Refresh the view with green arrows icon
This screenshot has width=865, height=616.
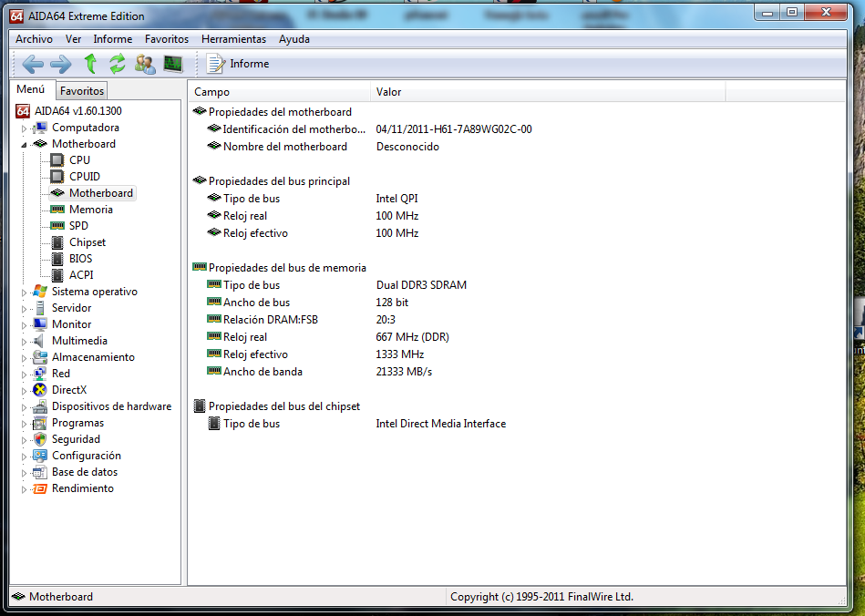click(x=117, y=64)
